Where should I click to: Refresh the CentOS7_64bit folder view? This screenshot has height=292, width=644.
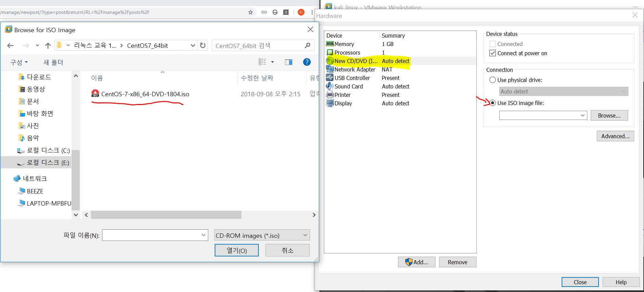203,45
